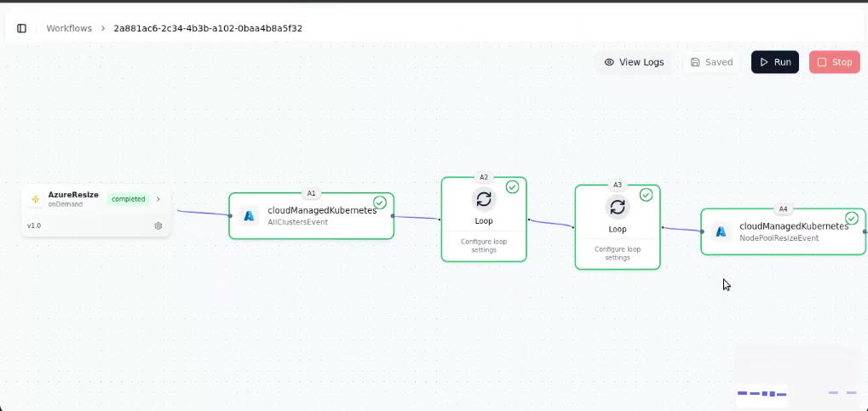The image size is (868, 411).
Task: Click the Run button
Action: (x=774, y=62)
